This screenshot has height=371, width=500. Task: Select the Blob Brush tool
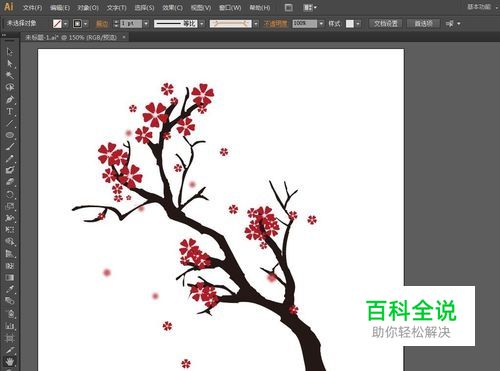[x=9, y=170]
